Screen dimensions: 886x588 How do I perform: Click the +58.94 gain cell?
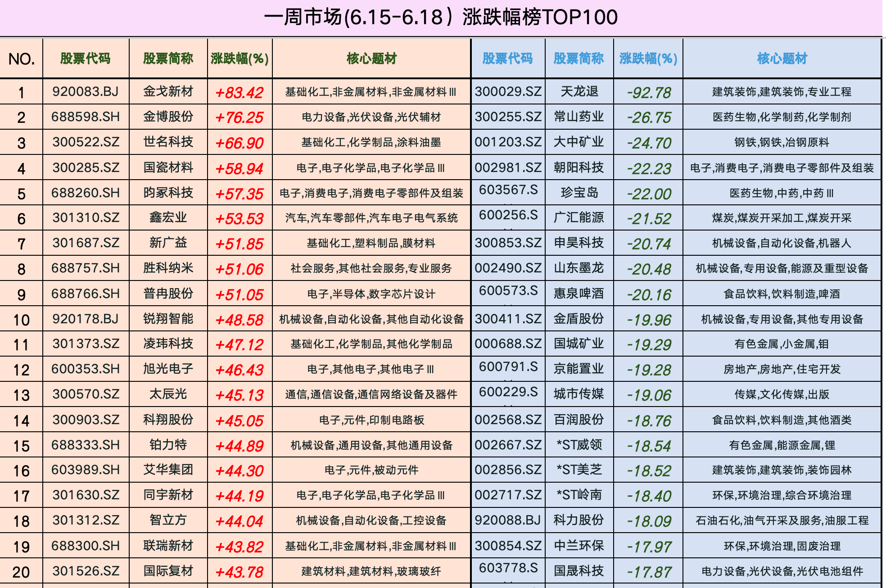point(239,169)
